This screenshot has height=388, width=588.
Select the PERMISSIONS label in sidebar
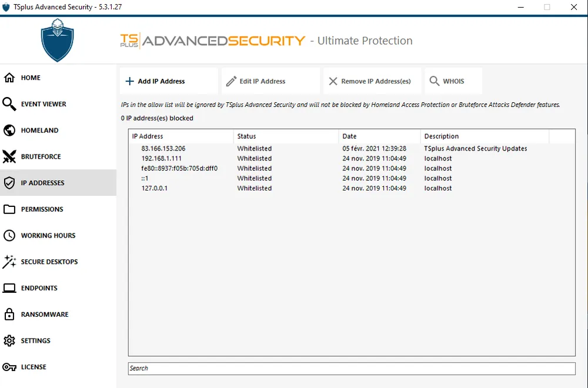point(42,209)
